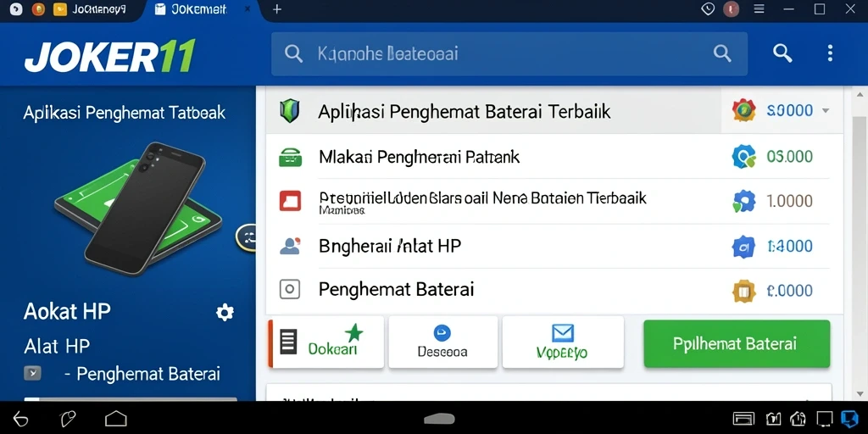Click the Dokeari button with green star
This screenshot has height=434, width=868.
click(326, 342)
